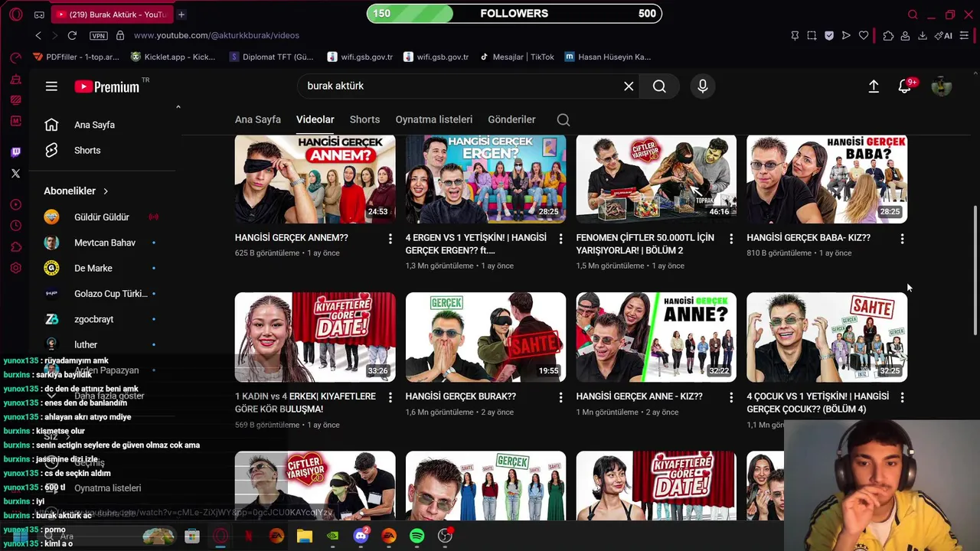980x551 pixels.
Task: Open options for 1 KADIN vs 4 ERKEK video
Action: tap(390, 397)
